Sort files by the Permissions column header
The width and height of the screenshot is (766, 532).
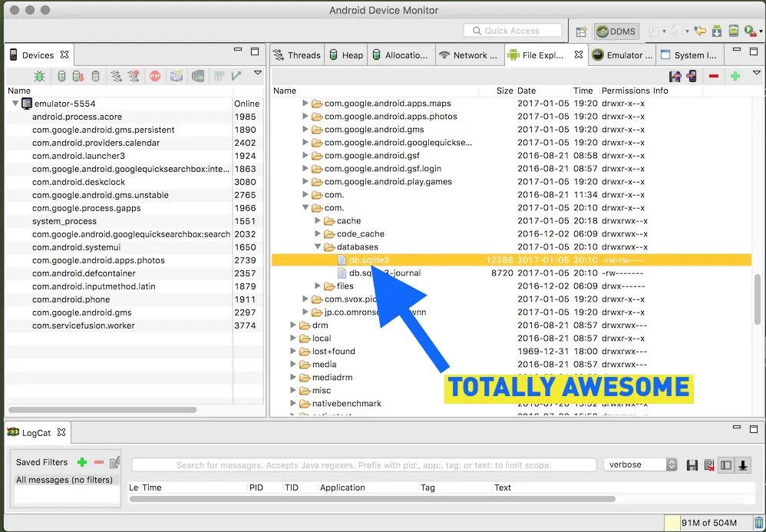pos(626,91)
